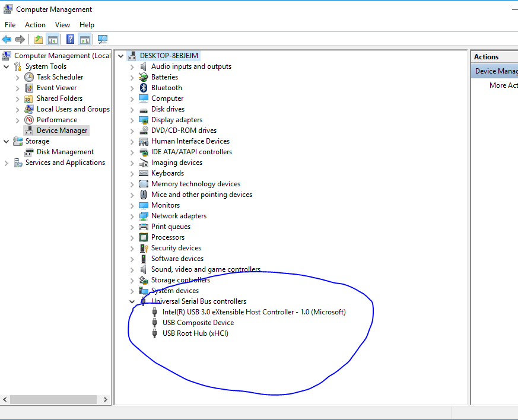This screenshot has width=518, height=420.
Task: Click Scan for hardware changes icon
Action: tap(103, 40)
